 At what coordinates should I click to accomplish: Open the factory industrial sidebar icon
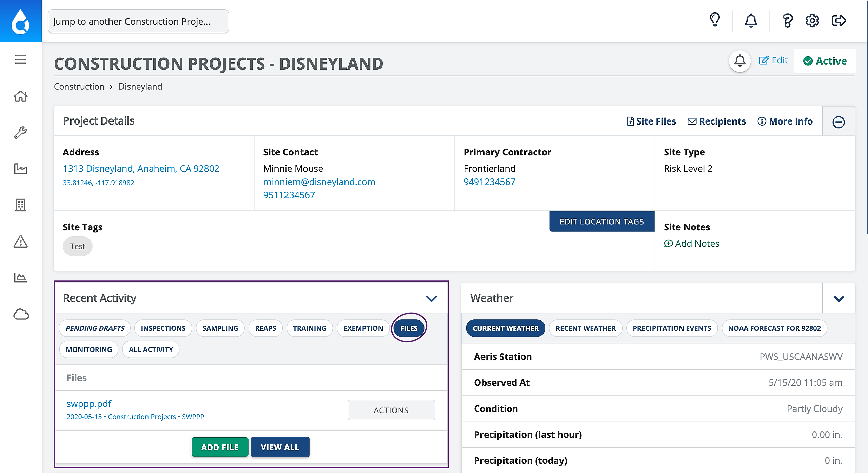(x=21, y=169)
